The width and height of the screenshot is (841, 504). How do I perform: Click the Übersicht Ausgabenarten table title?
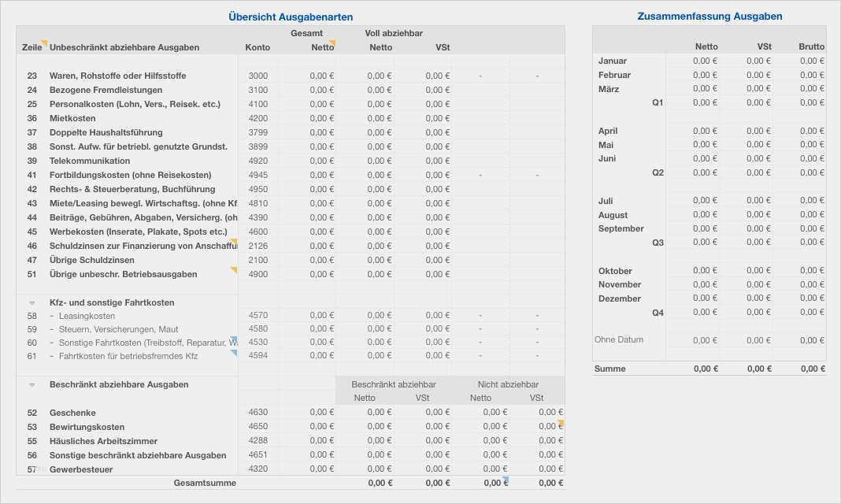coord(291,17)
